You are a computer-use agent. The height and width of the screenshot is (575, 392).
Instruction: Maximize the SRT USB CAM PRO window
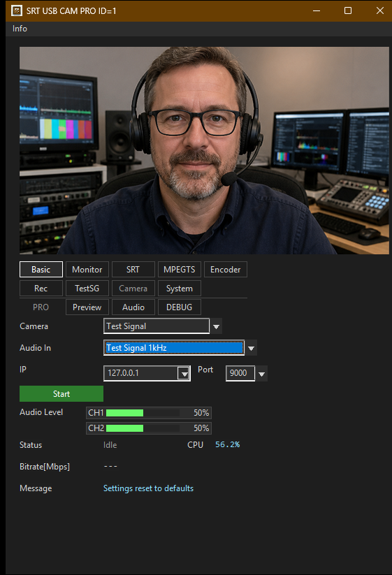tap(348, 10)
